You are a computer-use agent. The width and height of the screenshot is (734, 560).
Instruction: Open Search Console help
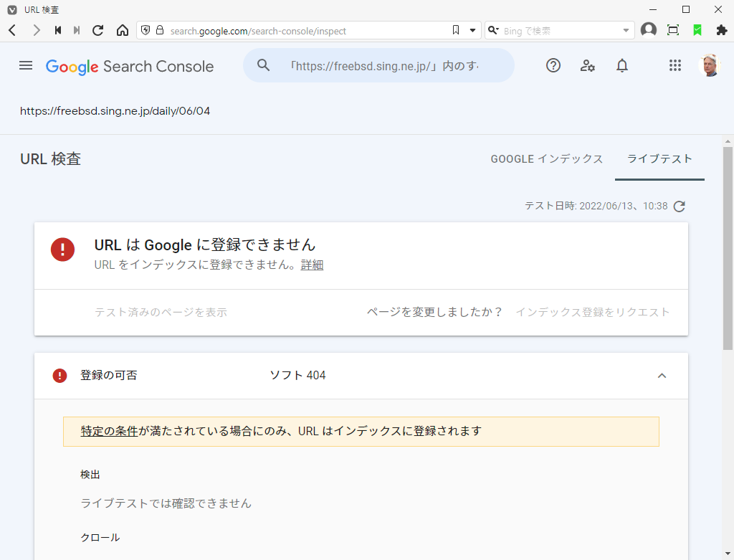[x=553, y=65]
